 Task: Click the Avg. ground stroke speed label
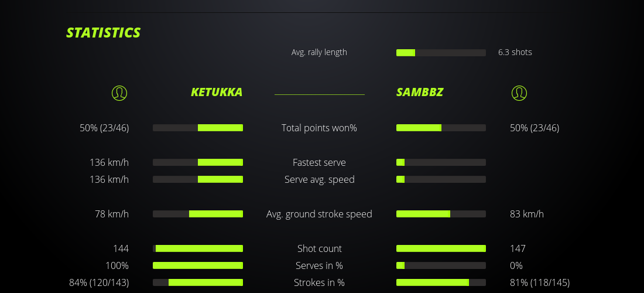tap(319, 214)
